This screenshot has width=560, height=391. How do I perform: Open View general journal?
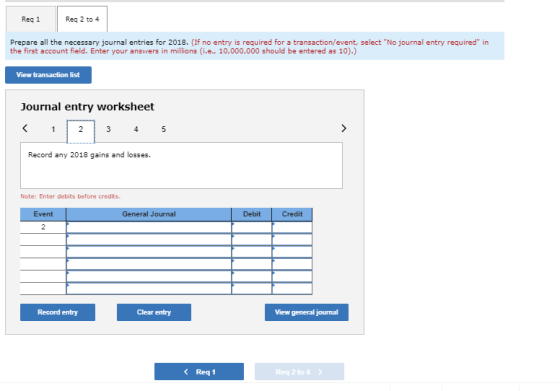pyautogui.click(x=306, y=312)
